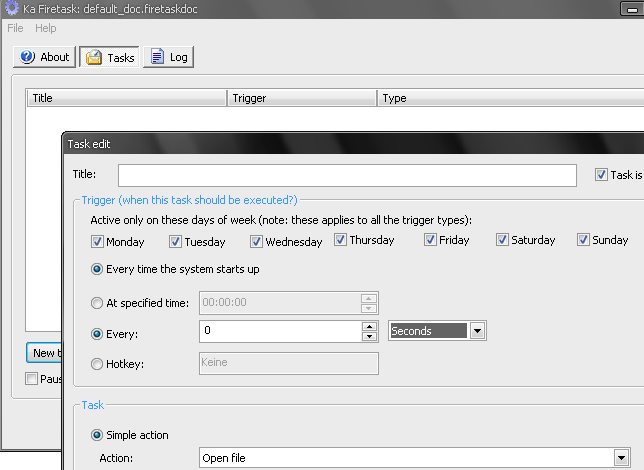The height and width of the screenshot is (470, 644).
Task: Open the About tab with question icon
Action: (44, 57)
